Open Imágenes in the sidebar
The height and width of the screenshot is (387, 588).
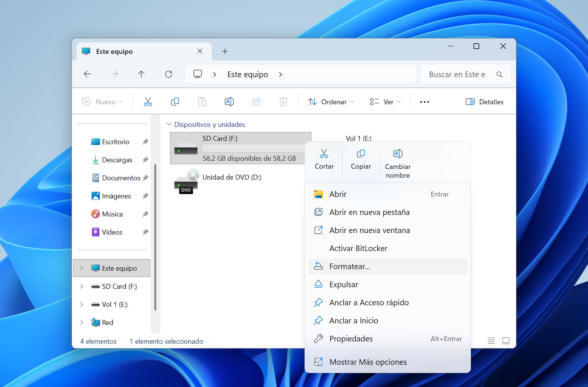[x=111, y=196]
